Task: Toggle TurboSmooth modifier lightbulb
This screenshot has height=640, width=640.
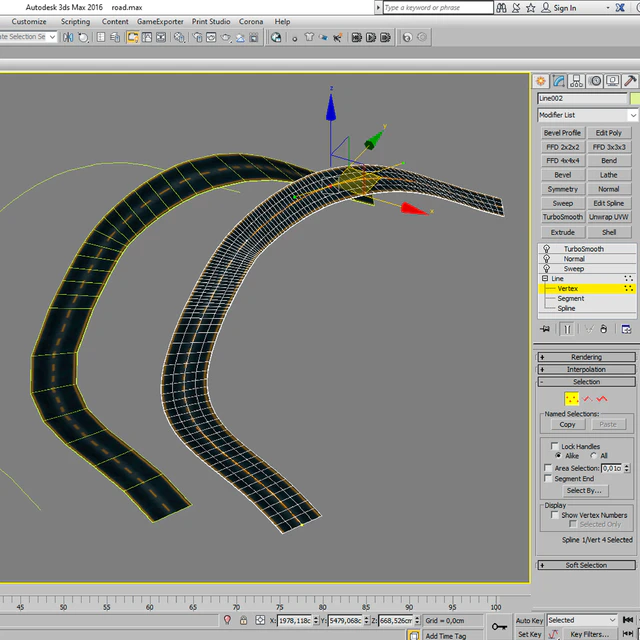Action: click(x=546, y=249)
